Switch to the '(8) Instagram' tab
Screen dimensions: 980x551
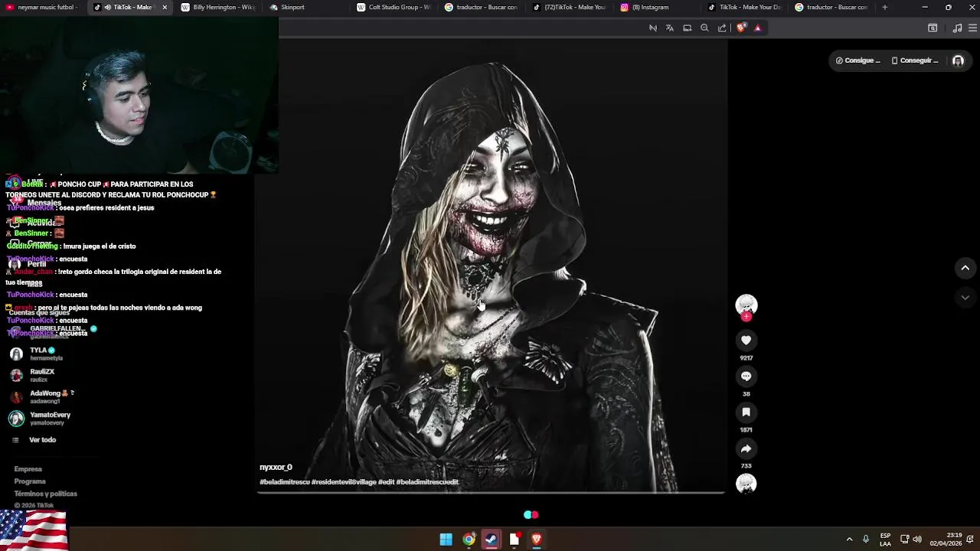coord(657,7)
